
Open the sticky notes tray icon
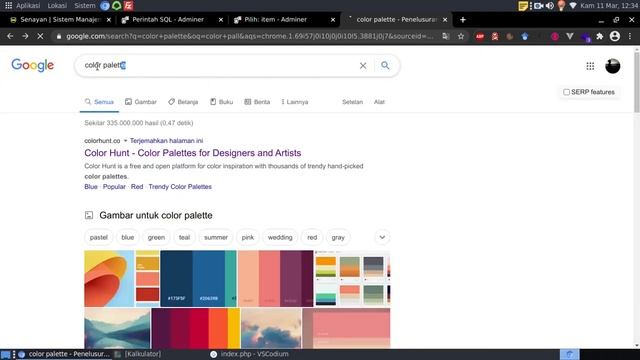tap(523, 6)
